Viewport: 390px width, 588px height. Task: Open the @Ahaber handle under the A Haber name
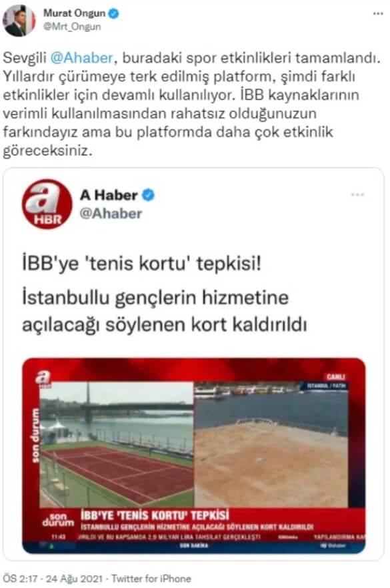click(111, 213)
